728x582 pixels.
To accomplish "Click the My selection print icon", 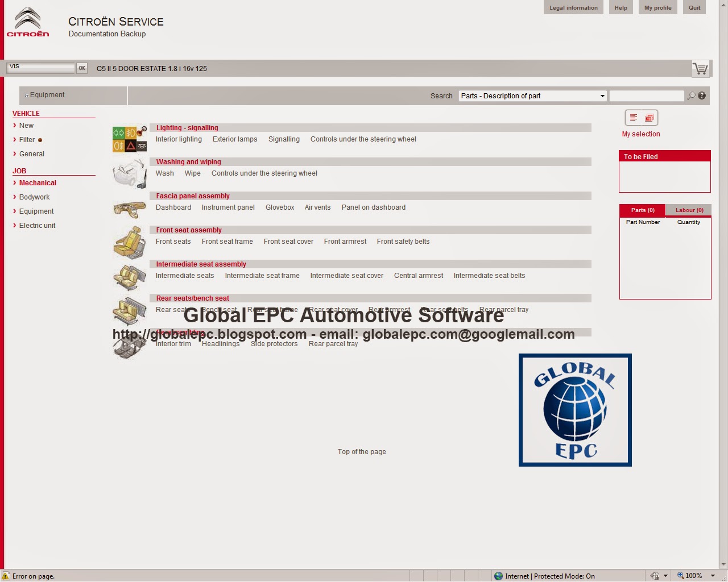I will (x=650, y=118).
